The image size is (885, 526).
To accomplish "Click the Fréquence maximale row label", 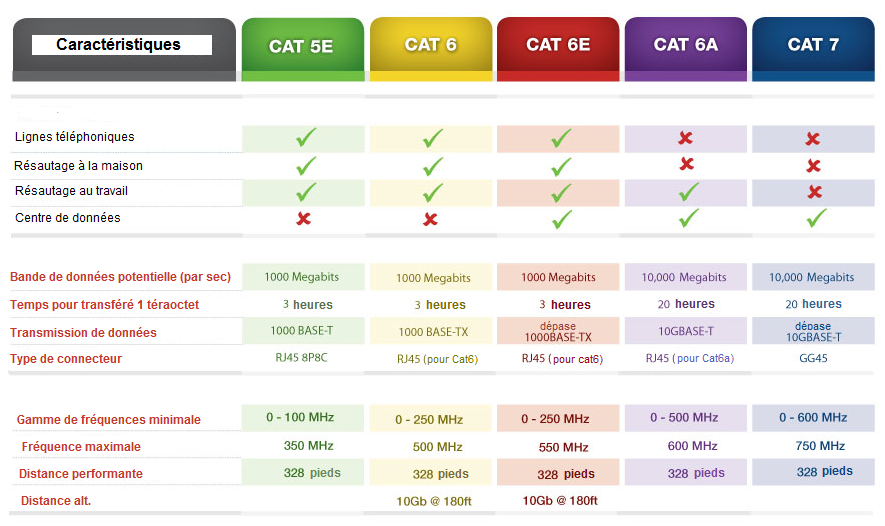I will coord(81,447).
